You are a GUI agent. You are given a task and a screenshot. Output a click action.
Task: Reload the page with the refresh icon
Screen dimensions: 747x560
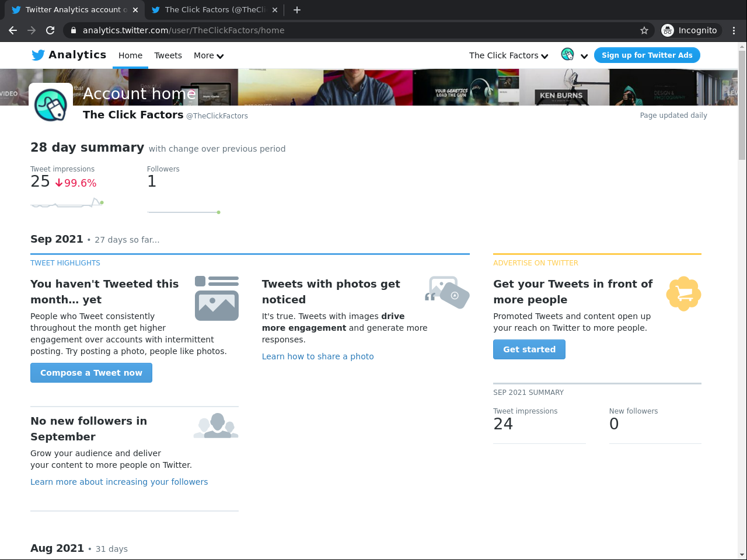click(50, 30)
